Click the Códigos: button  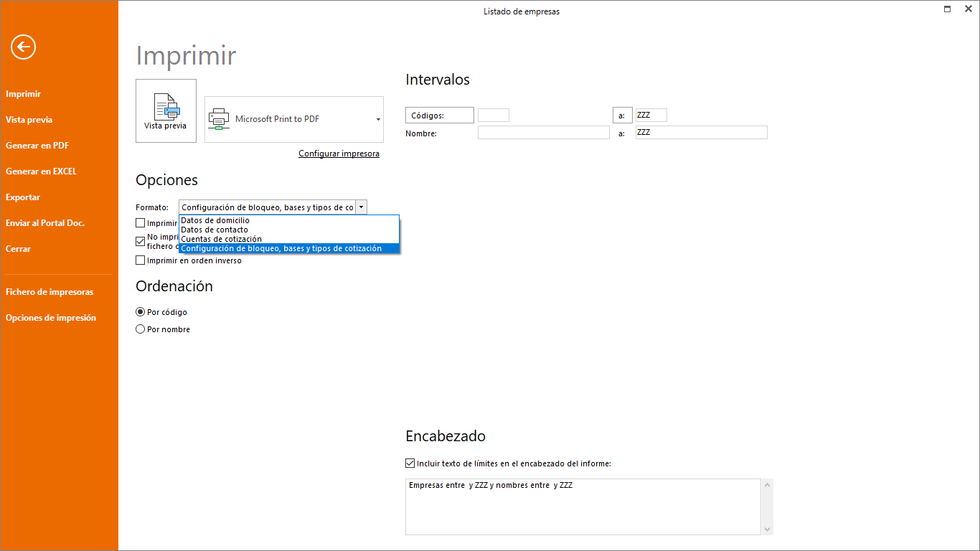440,116
